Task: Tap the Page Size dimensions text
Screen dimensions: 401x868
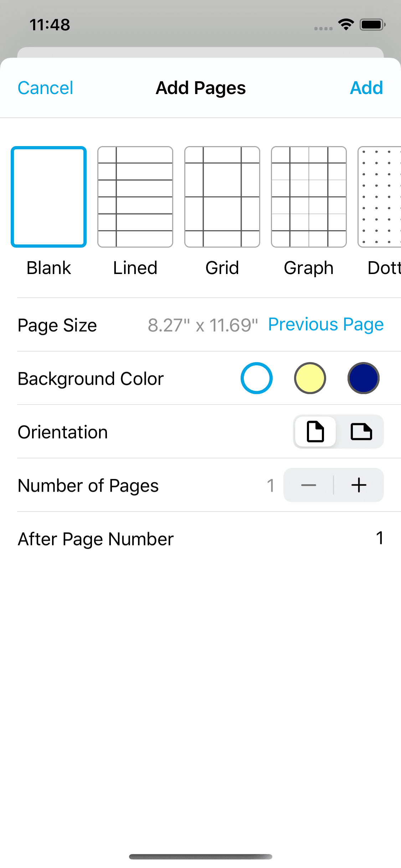Action: pos(203,325)
